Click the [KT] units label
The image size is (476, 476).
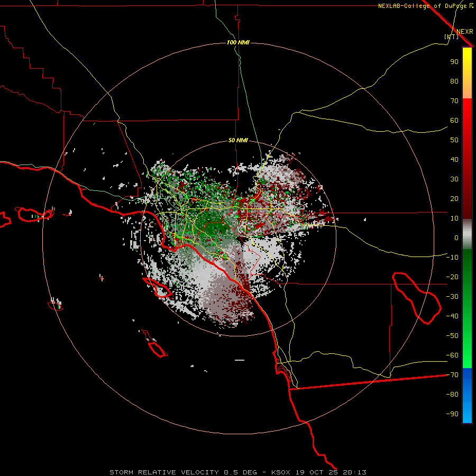(x=451, y=36)
